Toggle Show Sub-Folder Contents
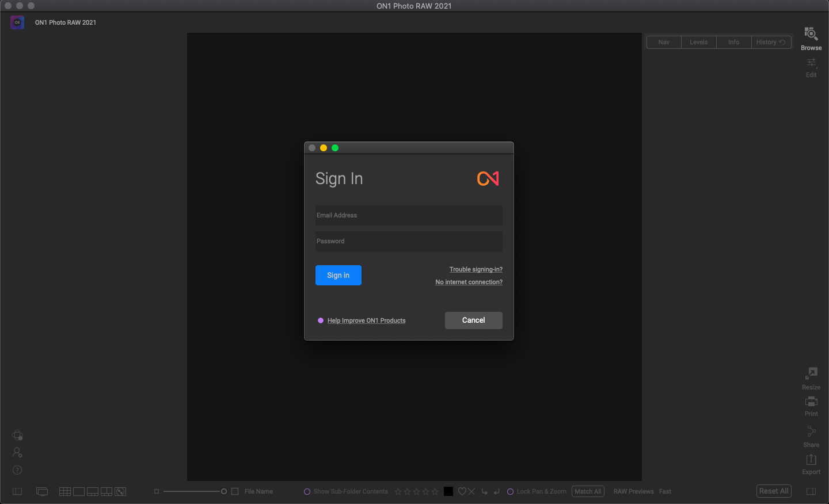Screen dimensions: 829x504 (x=307, y=491)
